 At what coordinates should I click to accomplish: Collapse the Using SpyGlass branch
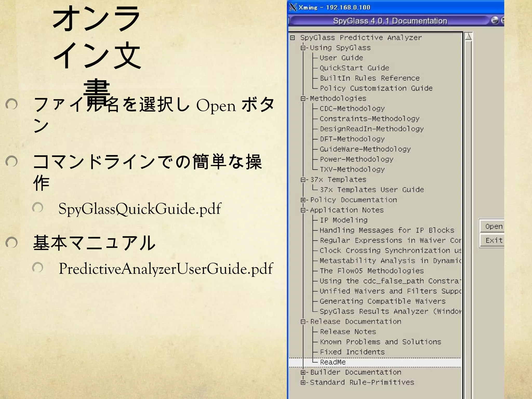point(303,48)
